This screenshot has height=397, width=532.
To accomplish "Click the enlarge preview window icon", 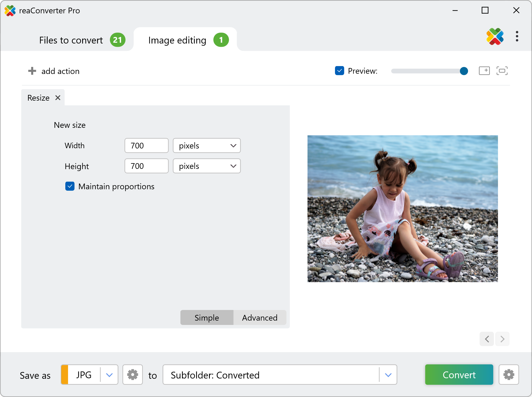I will point(484,71).
